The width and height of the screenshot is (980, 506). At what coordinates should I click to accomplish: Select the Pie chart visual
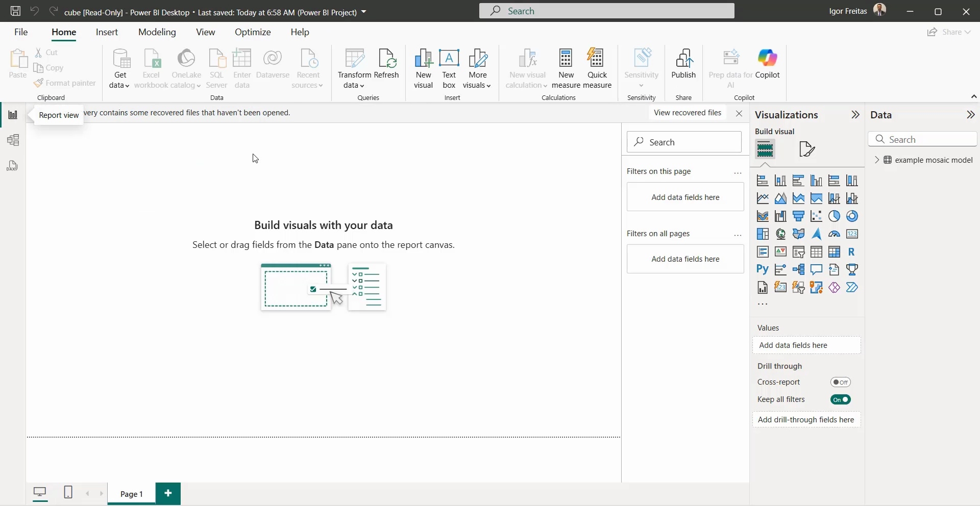(x=835, y=216)
